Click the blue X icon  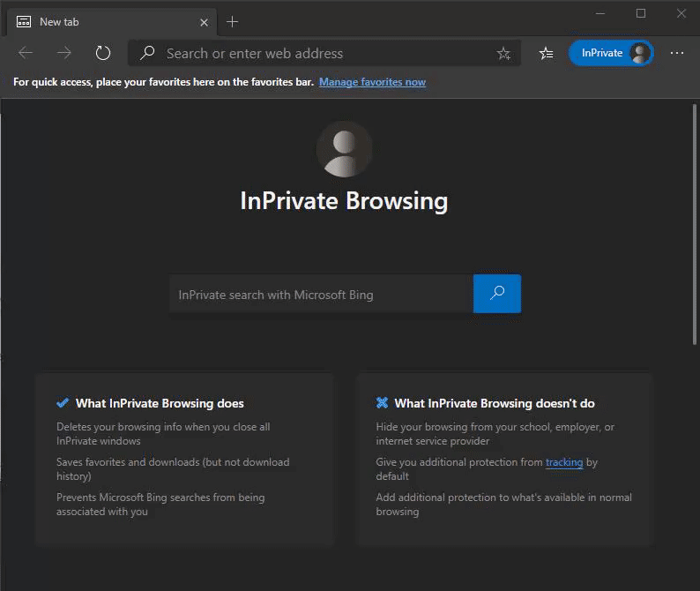(382, 403)
